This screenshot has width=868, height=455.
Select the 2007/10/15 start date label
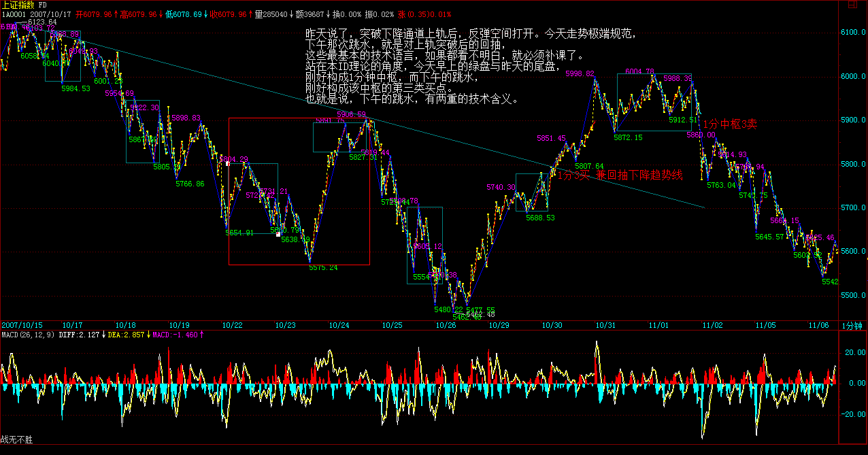tap(22, 325)
